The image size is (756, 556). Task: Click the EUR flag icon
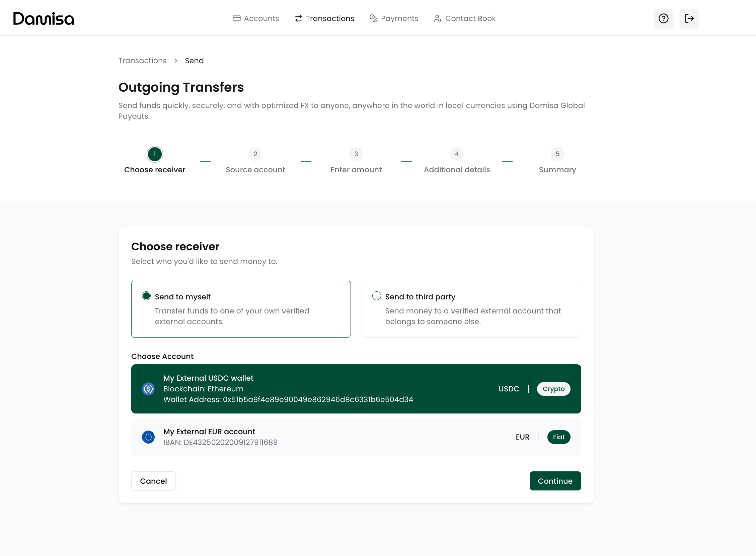click(148, 437)
